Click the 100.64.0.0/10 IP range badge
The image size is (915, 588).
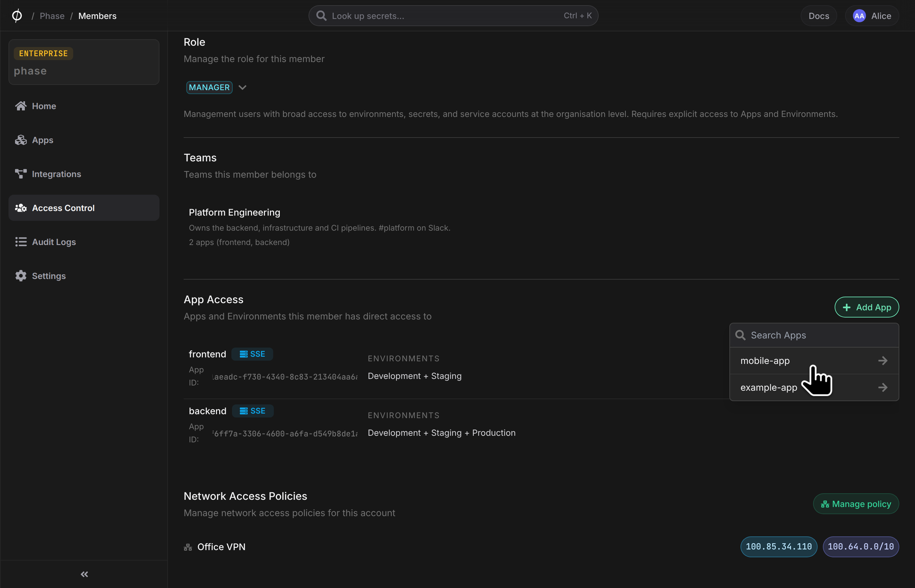[x=861, y=547]
